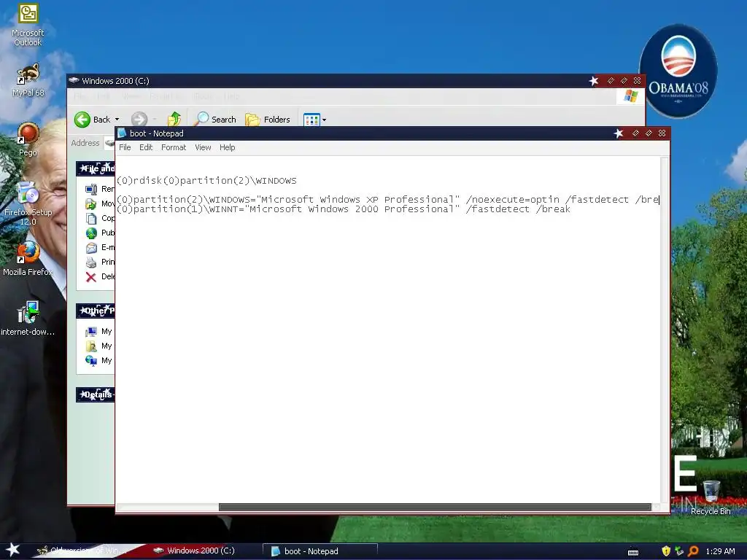Viewport: 747px width, 560px height.
Task: Select the Recycle Bin on the desktop
Action: 711,497
